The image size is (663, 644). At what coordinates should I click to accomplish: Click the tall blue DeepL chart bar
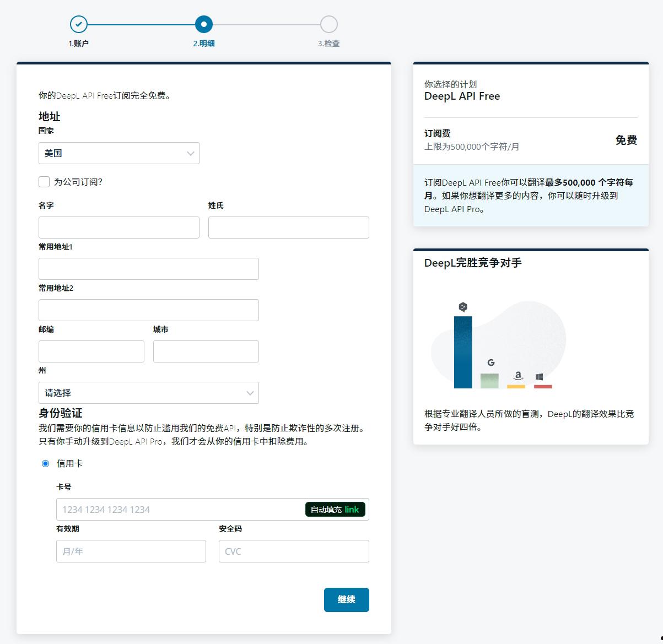[x=463, y=352]
